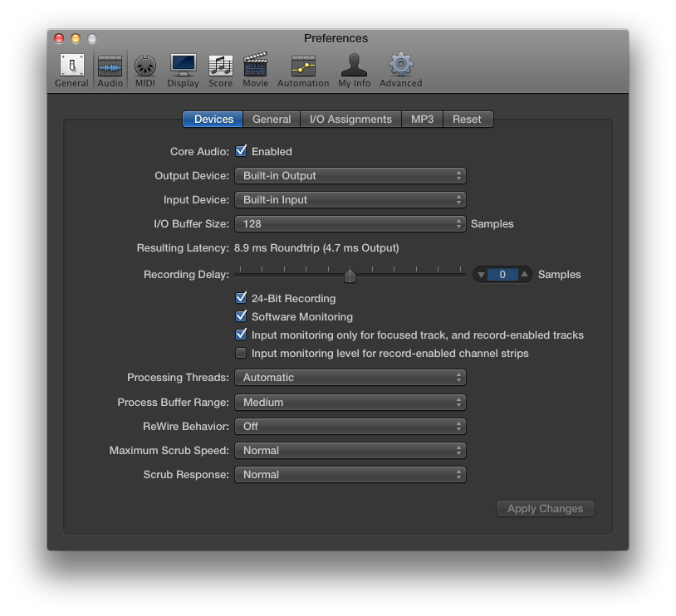Uncheck Software Monitoring
Viewport: 676px width, 616px height.
pyautogui.click(x=241, y=316)
